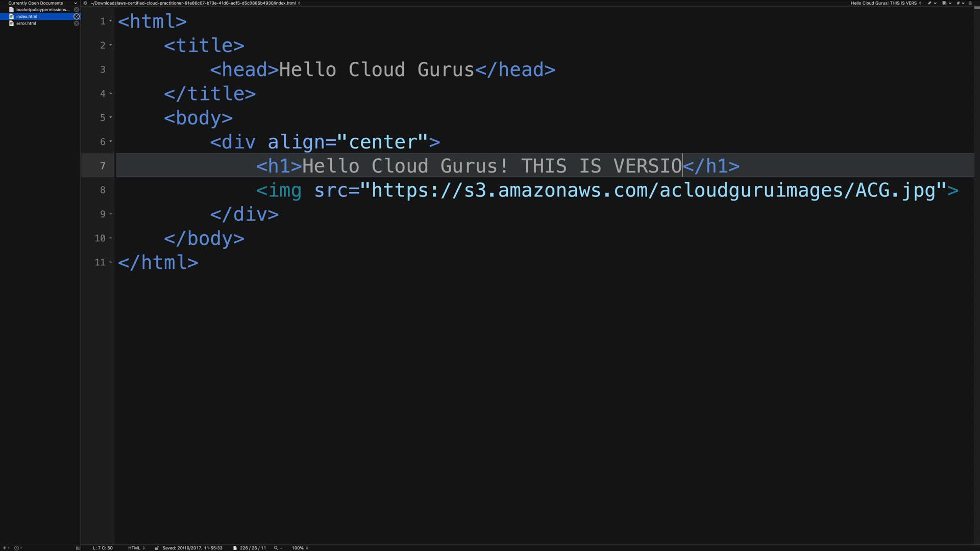Click the L: 7 C: 50 cursor position
980x551 pixels.
coord(103,548)
